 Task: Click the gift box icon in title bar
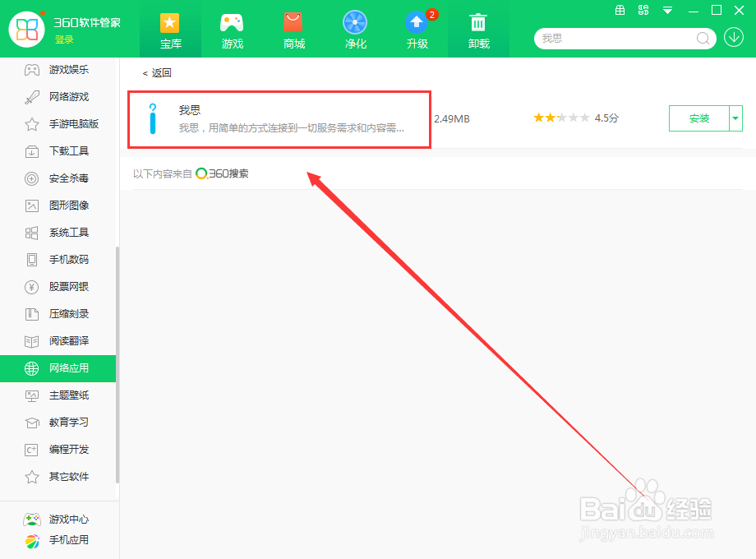click(x=620, y=10)
